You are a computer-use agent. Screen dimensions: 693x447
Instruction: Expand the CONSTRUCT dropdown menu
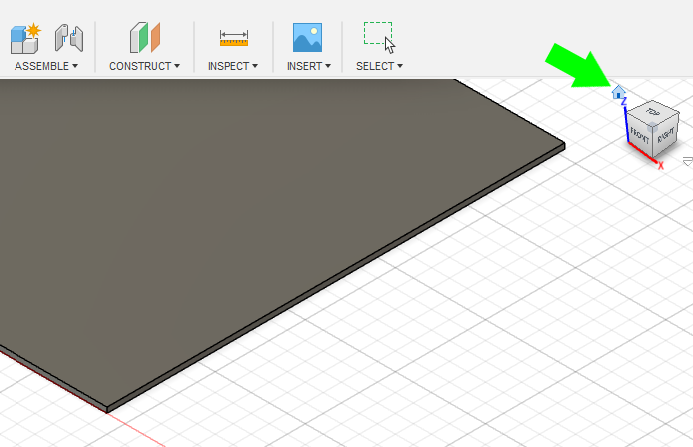click(144, 66)
